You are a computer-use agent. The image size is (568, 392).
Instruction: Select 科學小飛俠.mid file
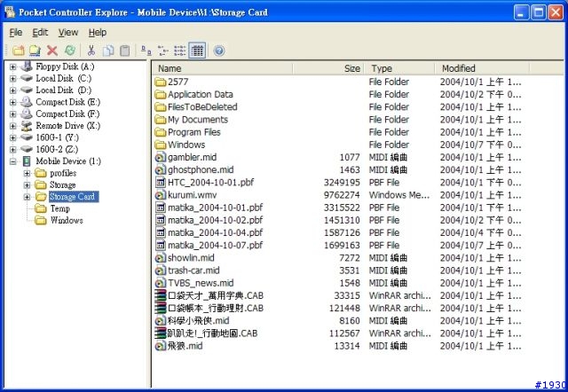(x=198, y=321)
